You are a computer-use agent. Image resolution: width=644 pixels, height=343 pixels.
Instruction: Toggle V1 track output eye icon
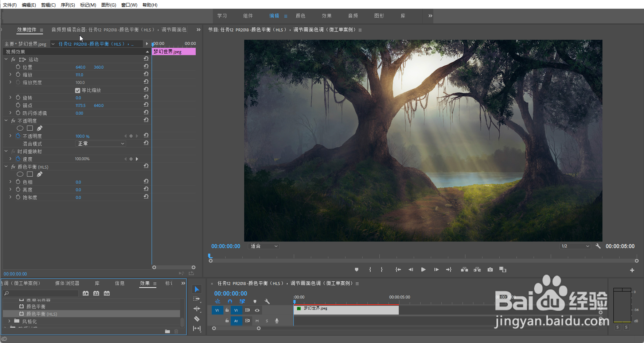point(257,310)
